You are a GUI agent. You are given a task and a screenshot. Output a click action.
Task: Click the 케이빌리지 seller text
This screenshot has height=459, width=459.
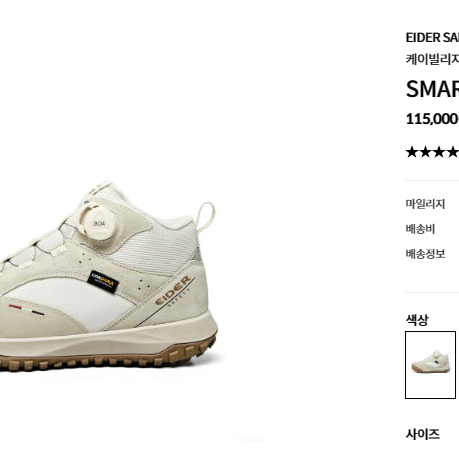coord(432,59)
